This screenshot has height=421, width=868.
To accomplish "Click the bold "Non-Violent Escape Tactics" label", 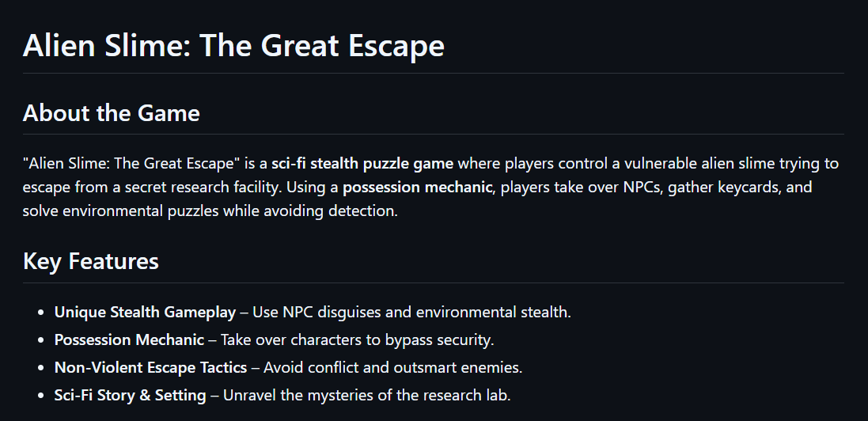I will click(151, 367).
